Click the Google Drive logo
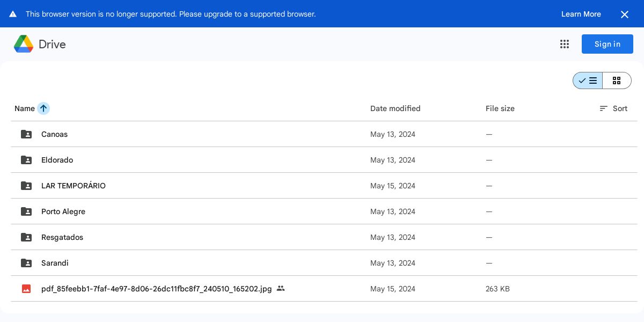644x322 pixels. pos(24,44)
